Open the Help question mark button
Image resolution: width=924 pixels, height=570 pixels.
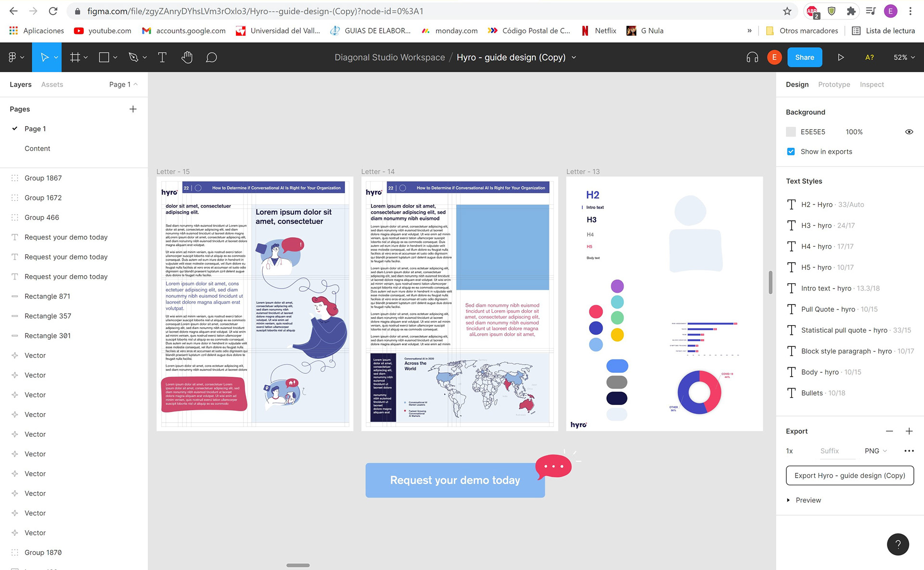(x=898, y=544)
